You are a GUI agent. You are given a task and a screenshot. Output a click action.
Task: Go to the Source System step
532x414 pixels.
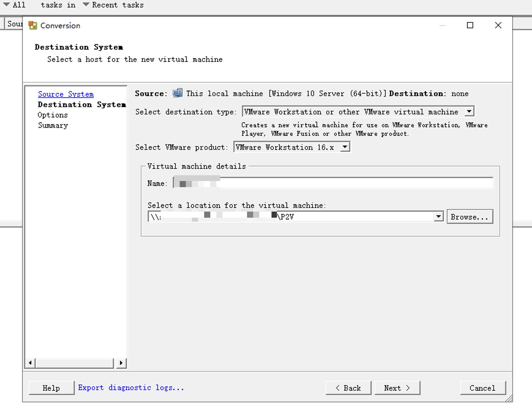66,94
